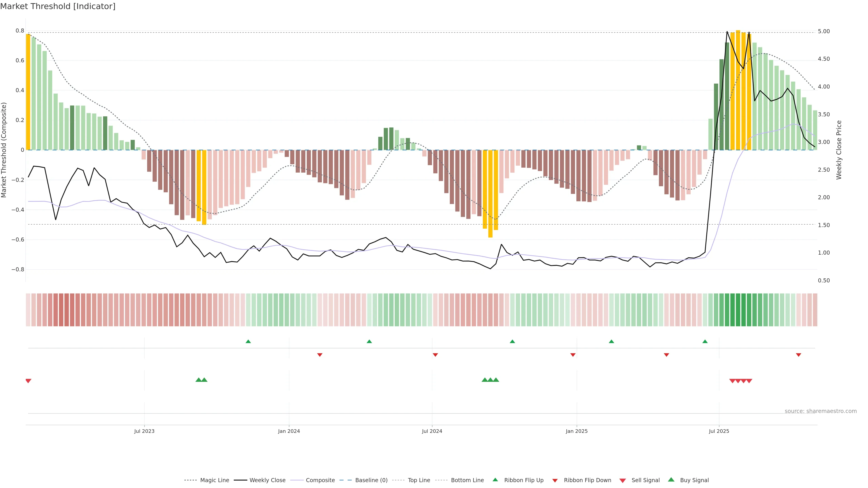Click Buy Signal legend triangle icon
Viewport: 868px width, 488px height.
[671, 480]
